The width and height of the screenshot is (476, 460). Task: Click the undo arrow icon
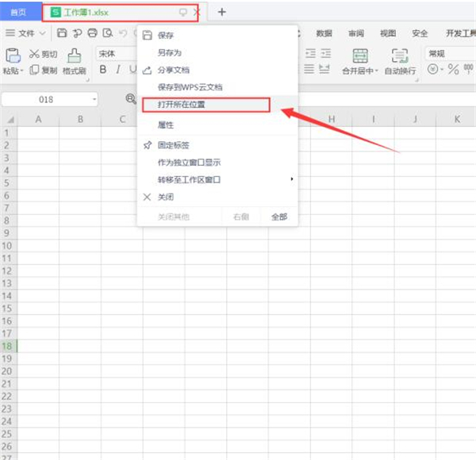[123, 33]
